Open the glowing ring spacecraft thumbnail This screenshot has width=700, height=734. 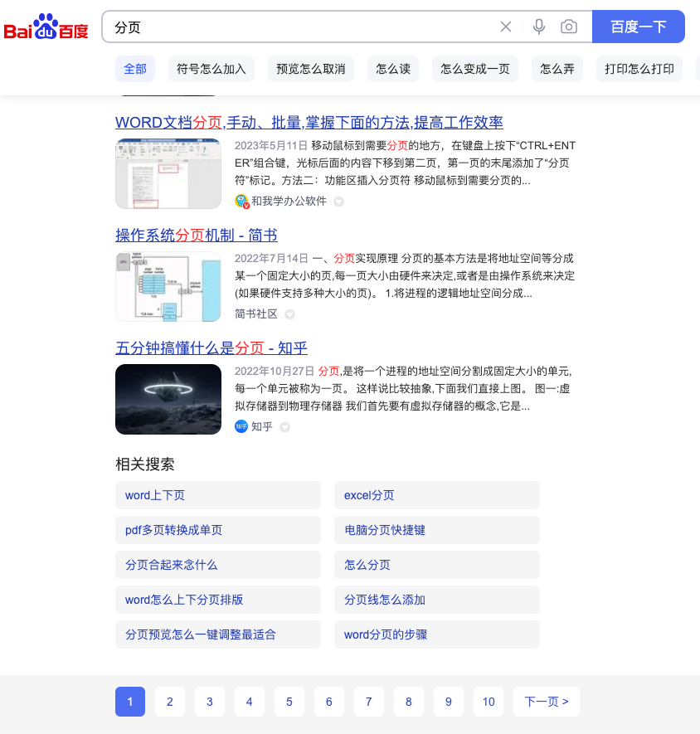coord(168,399)
